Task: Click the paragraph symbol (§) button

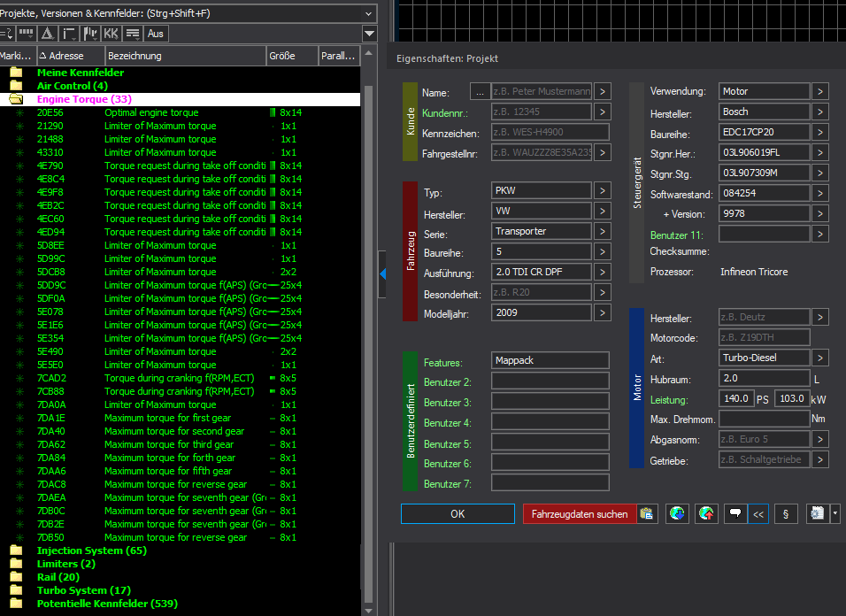Action: coord(785,513)
